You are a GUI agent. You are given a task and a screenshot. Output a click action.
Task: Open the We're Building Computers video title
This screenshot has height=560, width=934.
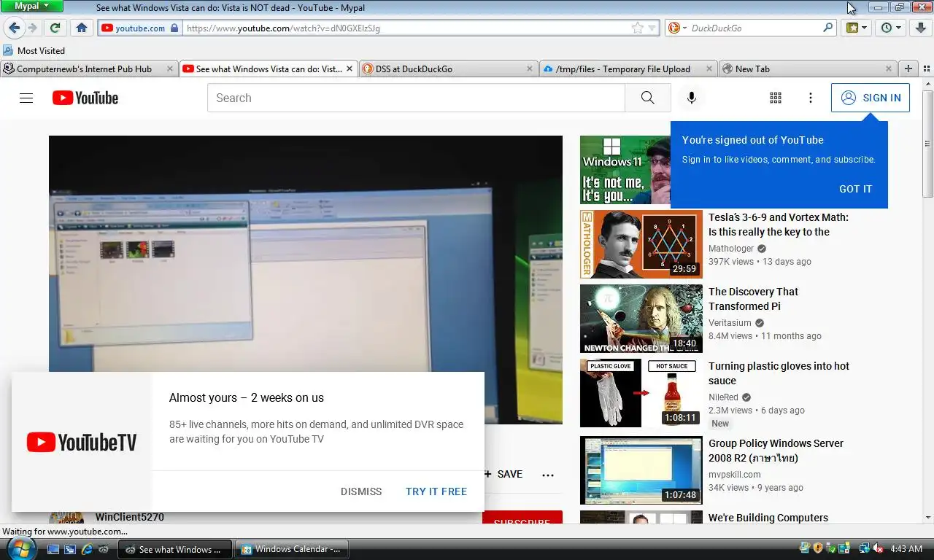click(x=768, y=518)
